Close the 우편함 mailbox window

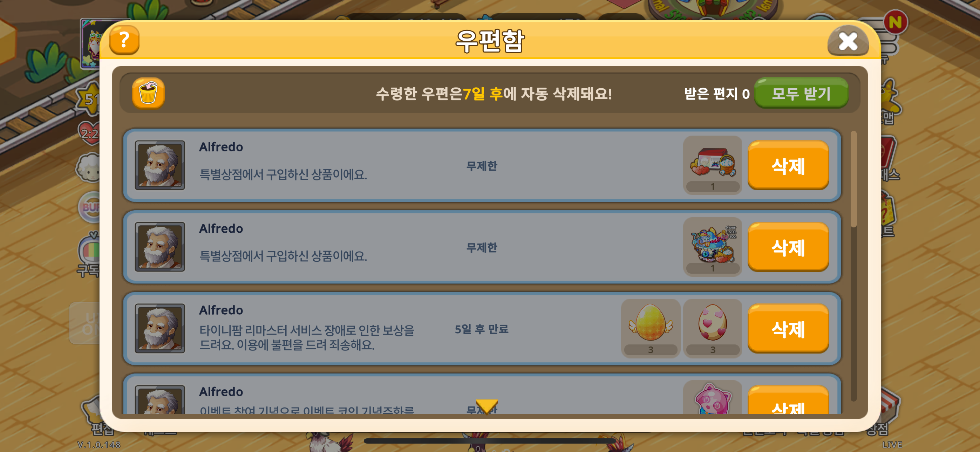click(848, 41)
